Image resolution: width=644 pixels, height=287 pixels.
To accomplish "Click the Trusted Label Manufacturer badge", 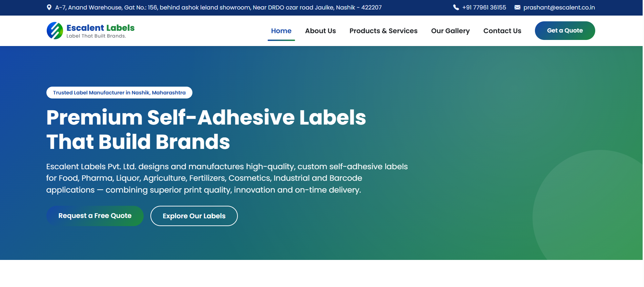I will tap(119, 93).
